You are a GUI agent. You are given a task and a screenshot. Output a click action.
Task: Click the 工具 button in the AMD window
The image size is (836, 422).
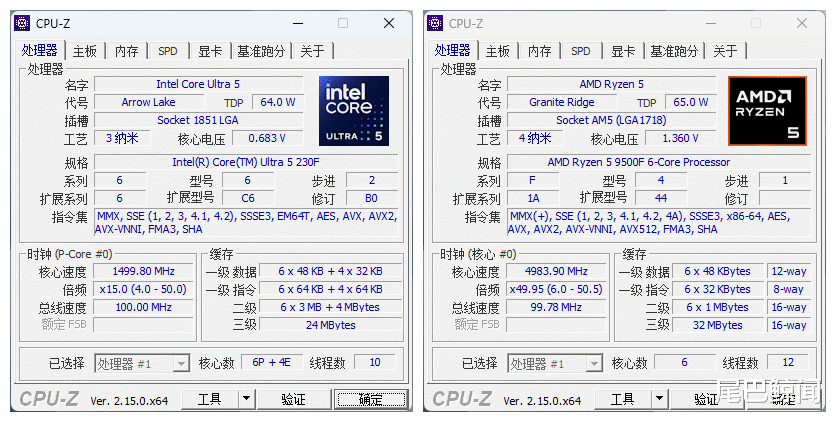pyautogui.click(x=623, y=399)
